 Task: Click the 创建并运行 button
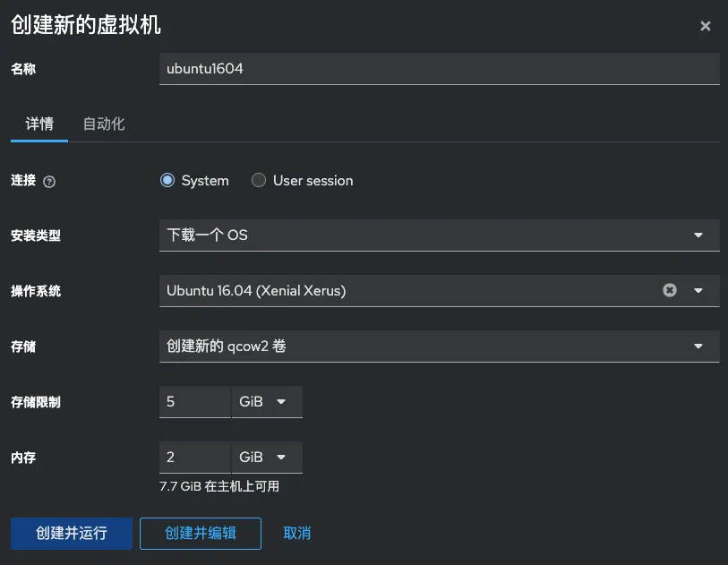(x=72, y=533)
